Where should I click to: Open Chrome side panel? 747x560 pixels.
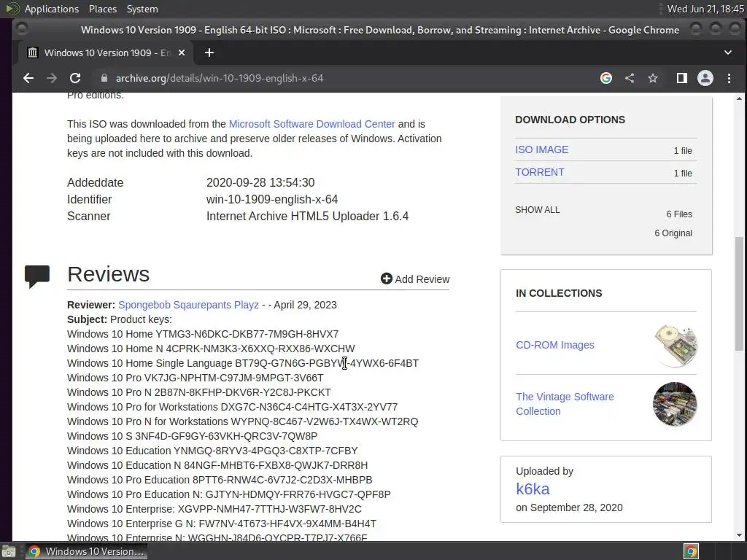tap(682, 78)
